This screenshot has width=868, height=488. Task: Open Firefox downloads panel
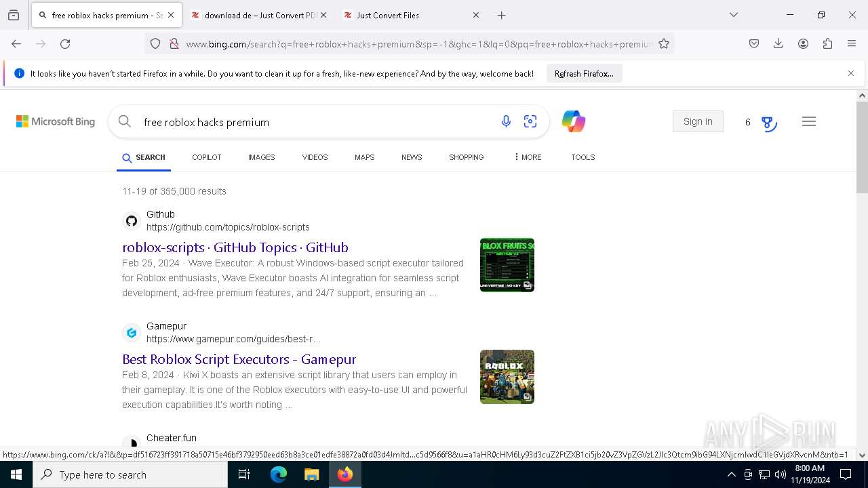coord(778,43)
